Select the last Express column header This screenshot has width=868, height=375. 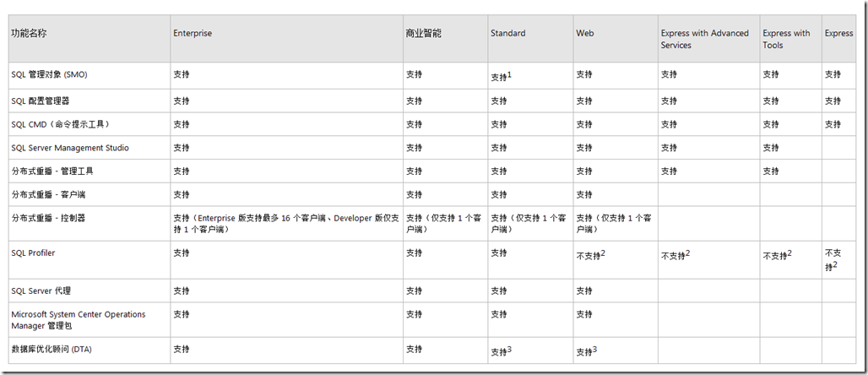(839, 33)
